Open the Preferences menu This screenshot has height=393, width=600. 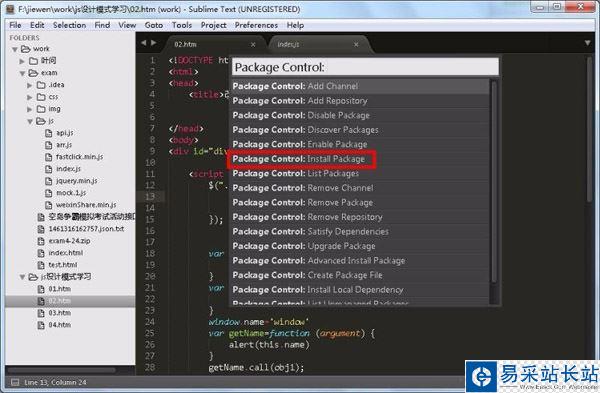click(x=256, y=25)
